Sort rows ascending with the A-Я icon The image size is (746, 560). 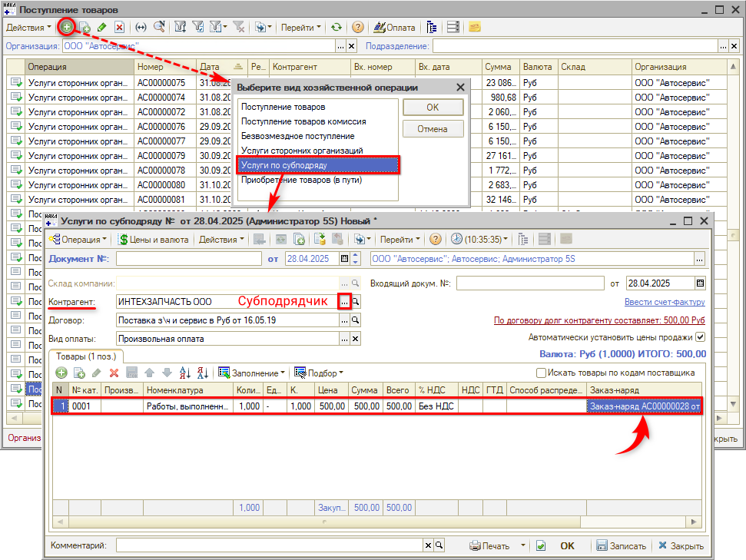(x=184, y=373)
